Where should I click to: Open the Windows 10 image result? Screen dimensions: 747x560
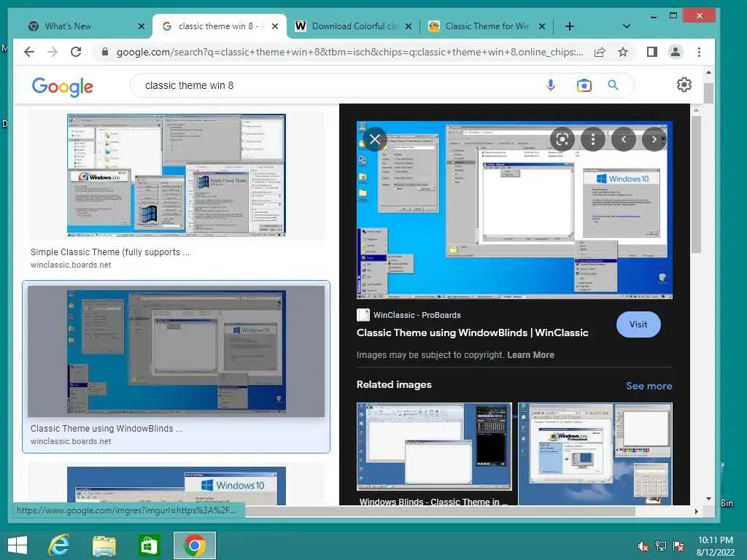[x=177, y=485]
